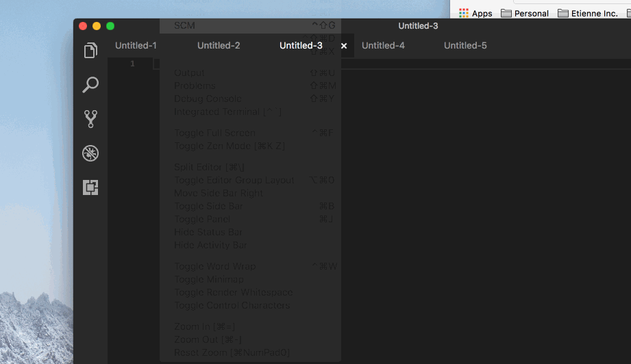631x364 pixels.
Task: Select Move Side Bar Right item
Action: (250, 193)
